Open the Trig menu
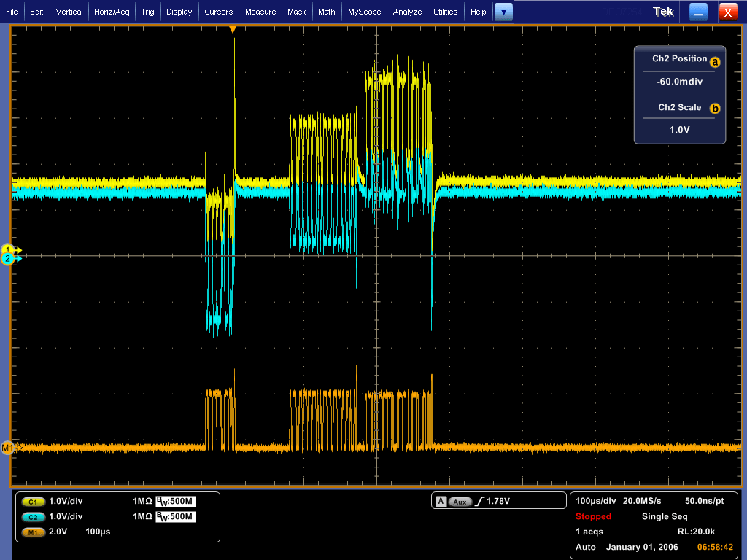The width and height of the screenshot is (747, 560). click(147, 12)
